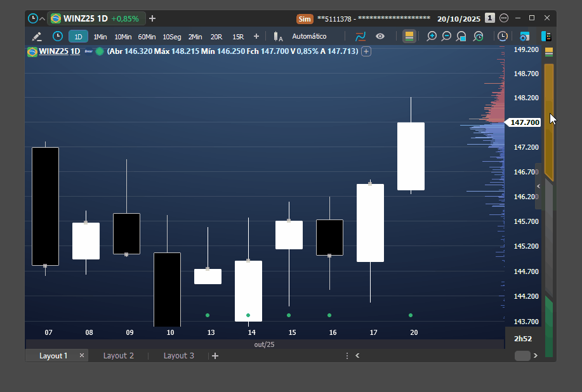Image resolution: width=582 pixels, height=392 pixels.
Task: Click the plus box after OHLC values
Action: 366,51
